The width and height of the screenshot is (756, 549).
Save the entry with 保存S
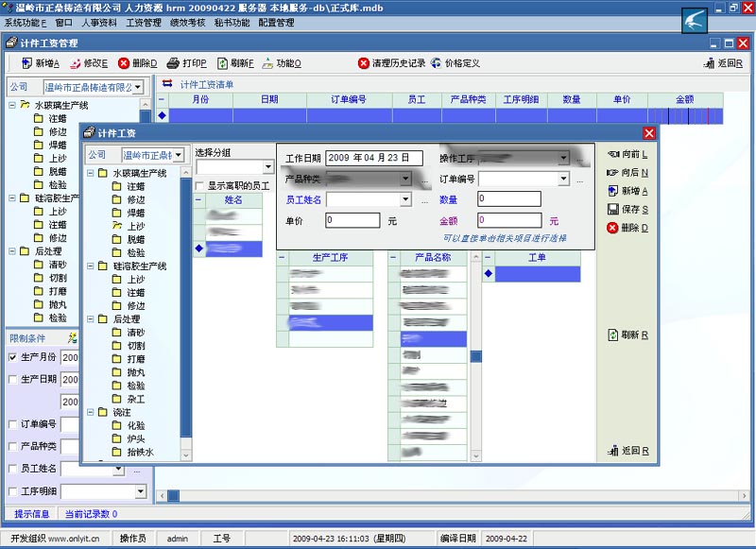point(627,209)
